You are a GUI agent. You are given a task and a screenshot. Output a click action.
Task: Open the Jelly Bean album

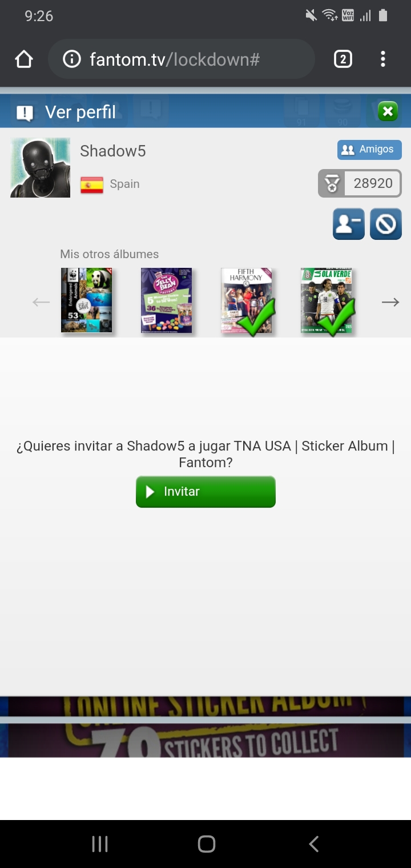click(x=167, y=300)
